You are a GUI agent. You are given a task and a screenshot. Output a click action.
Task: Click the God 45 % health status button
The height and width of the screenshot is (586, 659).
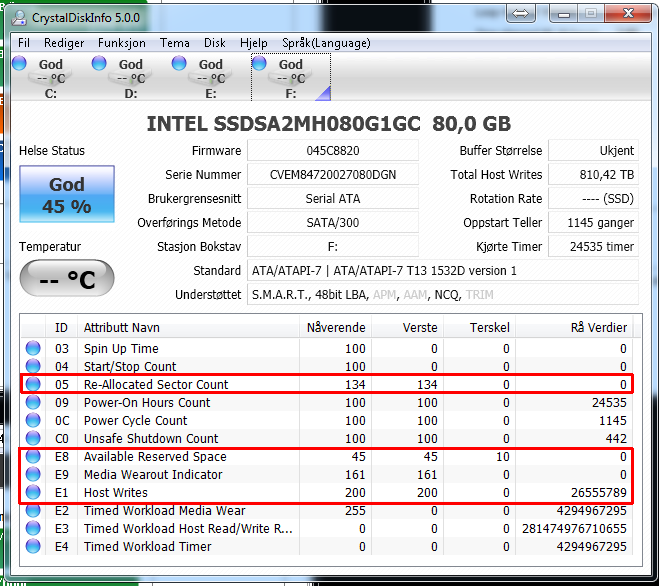click(67, 194)
